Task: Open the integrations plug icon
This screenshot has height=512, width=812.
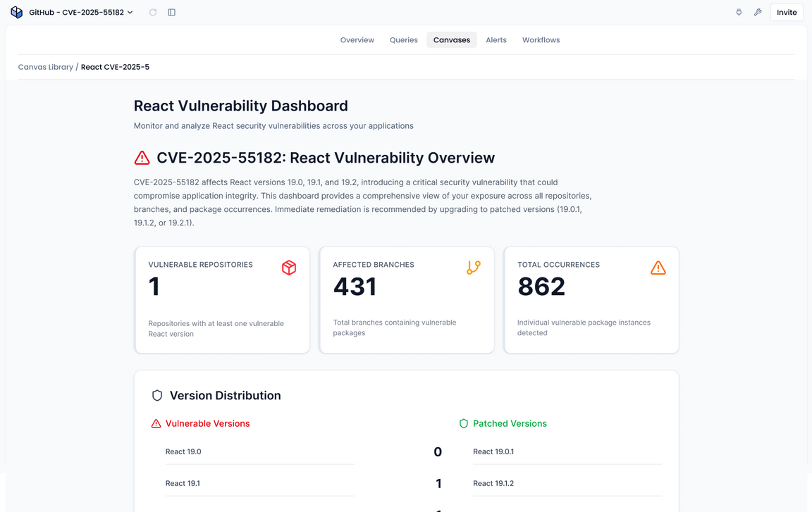Action: coord(738,12)
